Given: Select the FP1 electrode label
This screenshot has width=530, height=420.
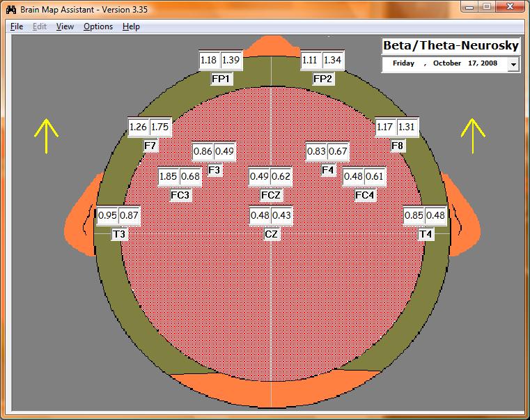Looking at the screenshot, I should point(221,79).
